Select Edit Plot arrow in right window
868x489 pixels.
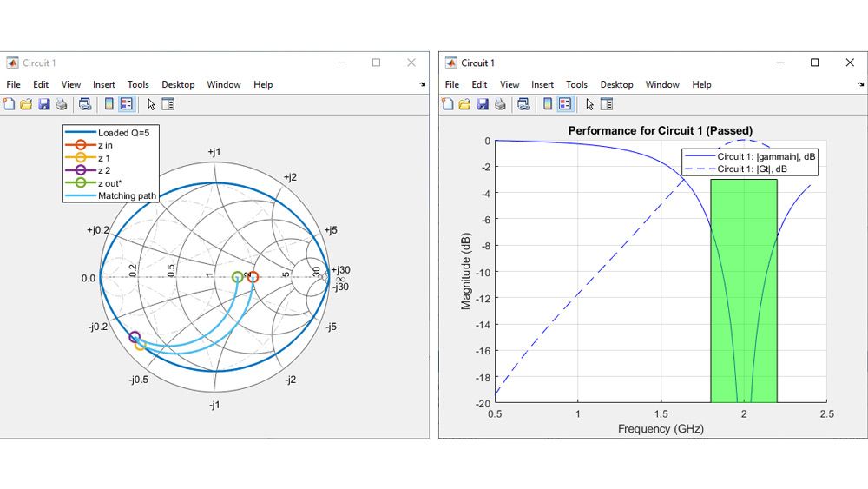coord(589,104)
